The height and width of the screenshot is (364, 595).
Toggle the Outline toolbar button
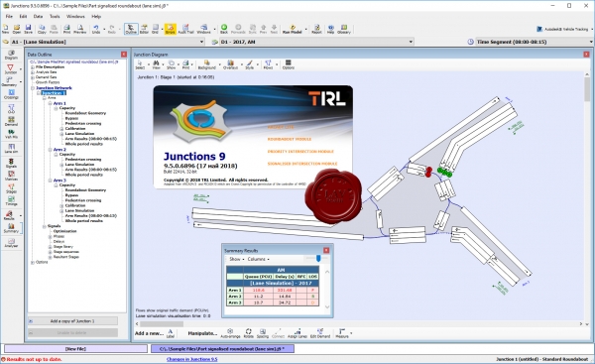[131, 29]
